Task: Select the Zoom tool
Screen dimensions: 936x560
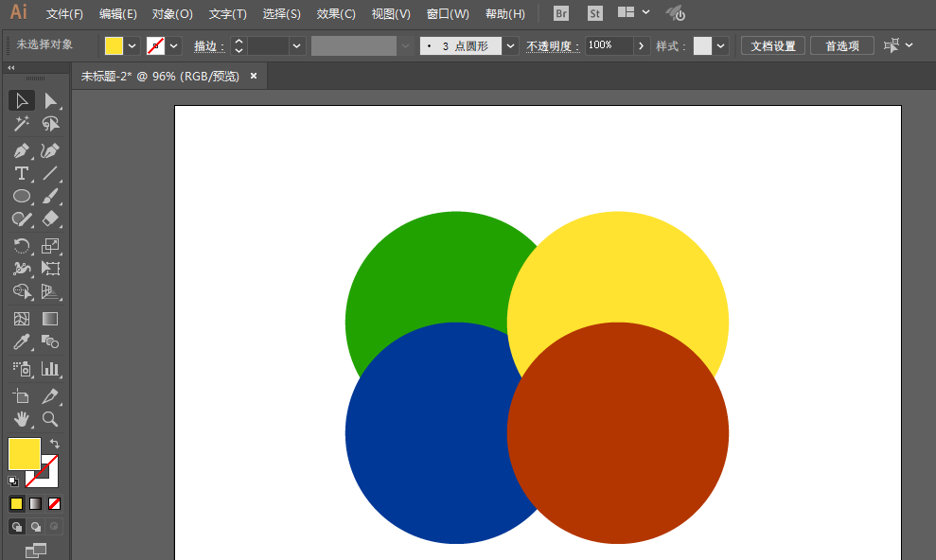Action: [x=50, y=419]
